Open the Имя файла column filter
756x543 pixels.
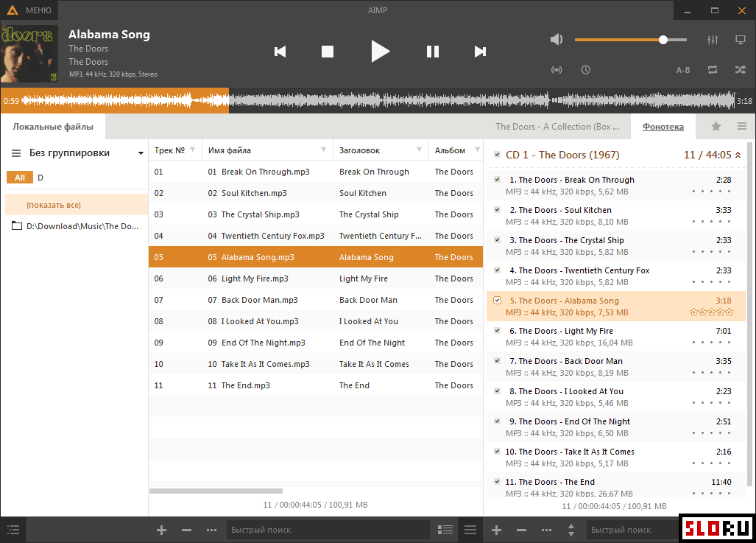[x=323, y=150]
